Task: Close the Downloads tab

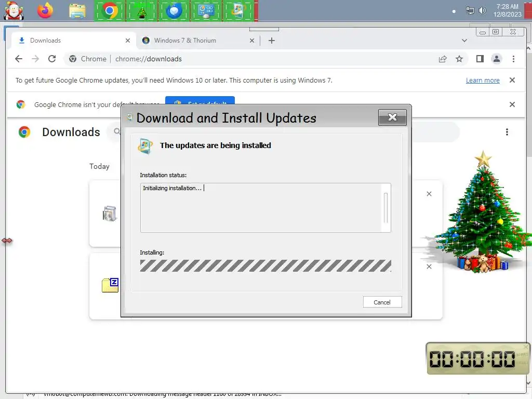Action: pyautogui.click(x=128, y=41)
